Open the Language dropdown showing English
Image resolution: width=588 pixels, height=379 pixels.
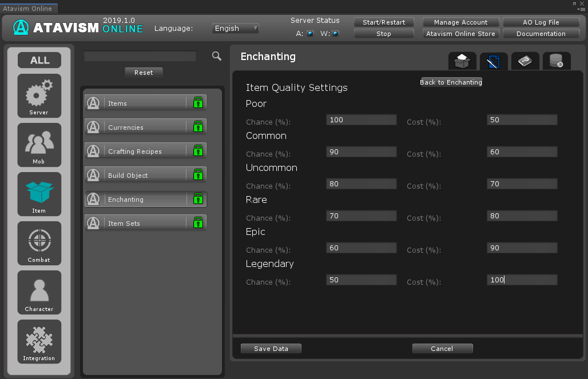[x=236, y=28]
